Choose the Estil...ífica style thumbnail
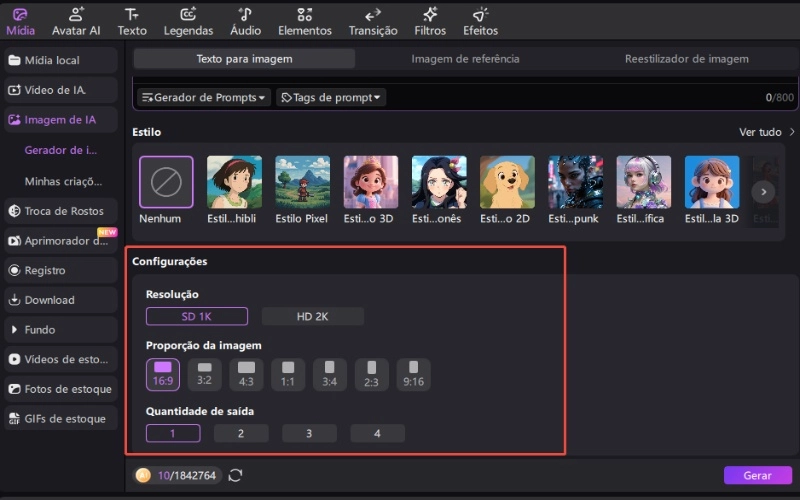Viewport: 800px width, 500px height. pyautogui.click(x=643, y=182)
